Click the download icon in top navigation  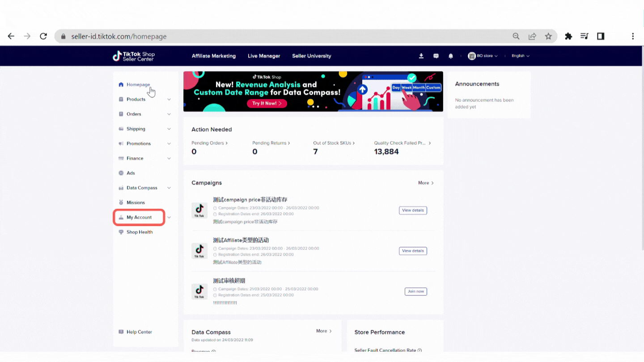421,56
